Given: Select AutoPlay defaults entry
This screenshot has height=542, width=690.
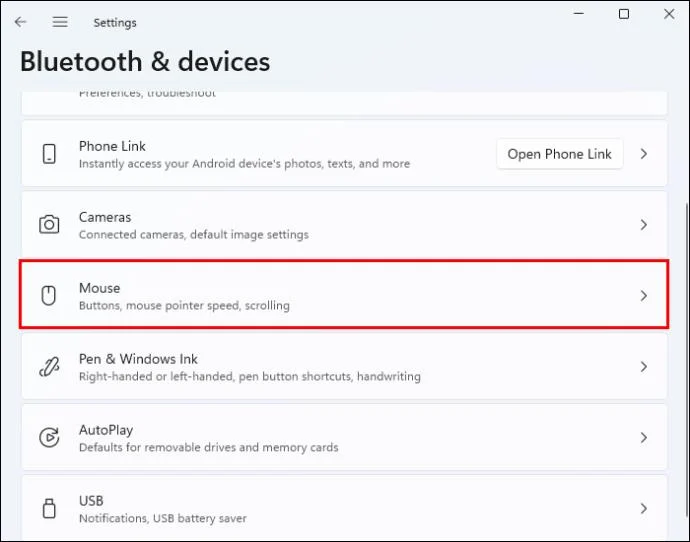Looking at the screenshot, I should click(x=344, y=437).
